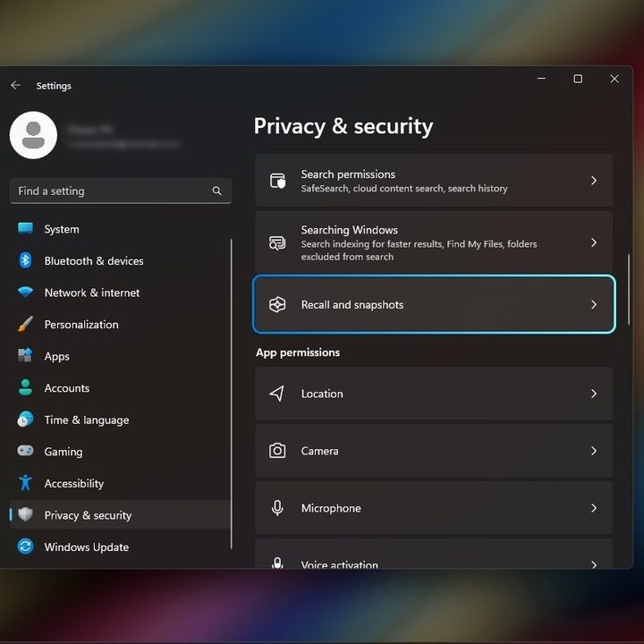The height and width of the screenshot is (644, 644).
Task: Open the user profile avatar
Action: pyautogui.click(x=33, y=135)
